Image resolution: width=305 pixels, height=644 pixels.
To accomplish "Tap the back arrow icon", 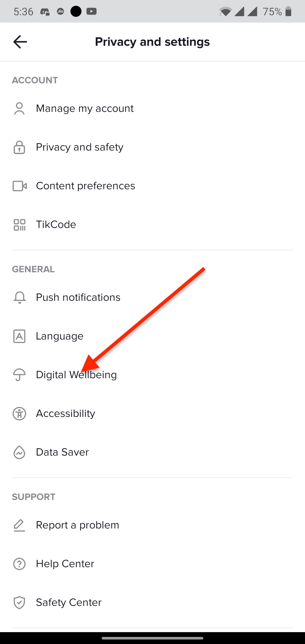I will pos(20,42).
